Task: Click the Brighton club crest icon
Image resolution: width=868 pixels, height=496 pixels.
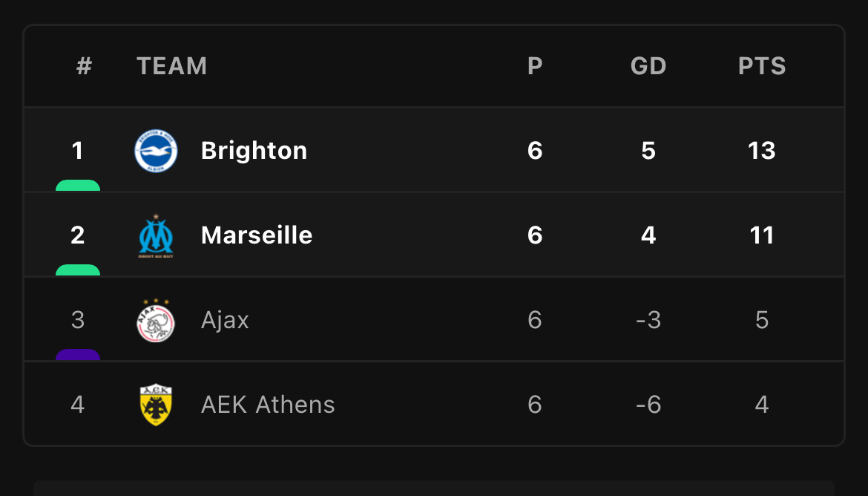Action: tap(156, 151)
